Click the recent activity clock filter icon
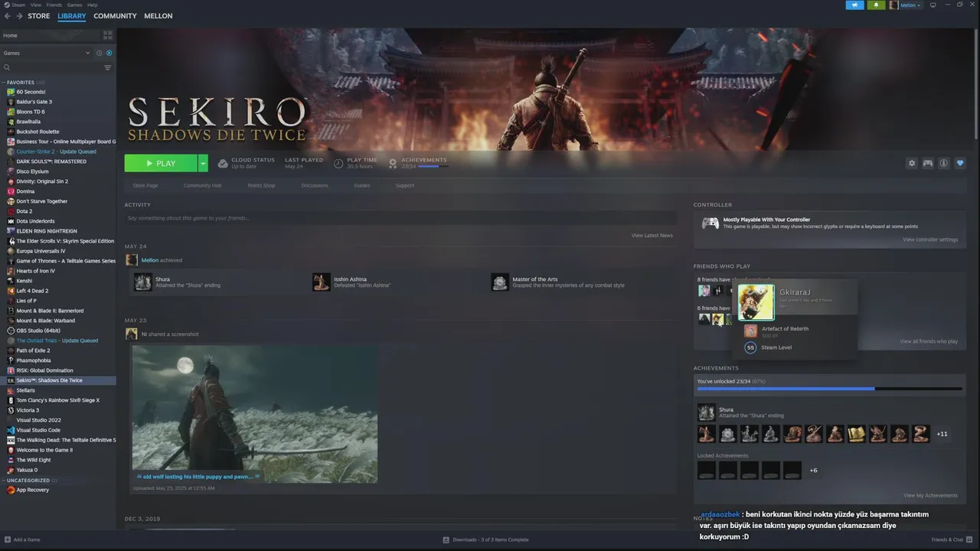This screenshot has width=980, height=551. pos(100,53)
